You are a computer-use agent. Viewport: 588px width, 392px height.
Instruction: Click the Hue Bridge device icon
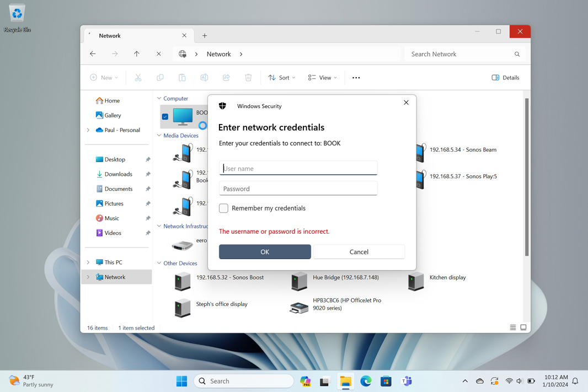[x=299, y=281]
